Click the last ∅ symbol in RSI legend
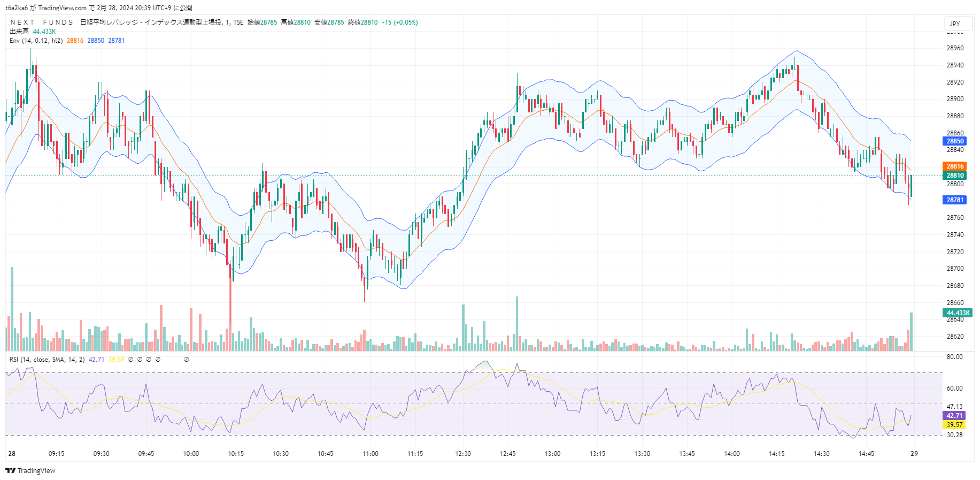Image resolution: width=980 pixels, height=480 pixels. point(187,360)
